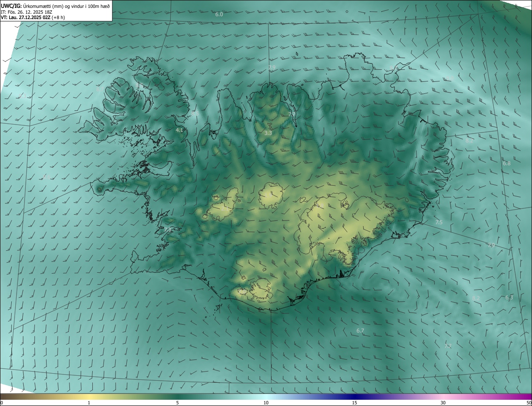This screenshot has width=532, height=406.
Task: Click the map value "4.1"
Action: (x=179, y=130)
